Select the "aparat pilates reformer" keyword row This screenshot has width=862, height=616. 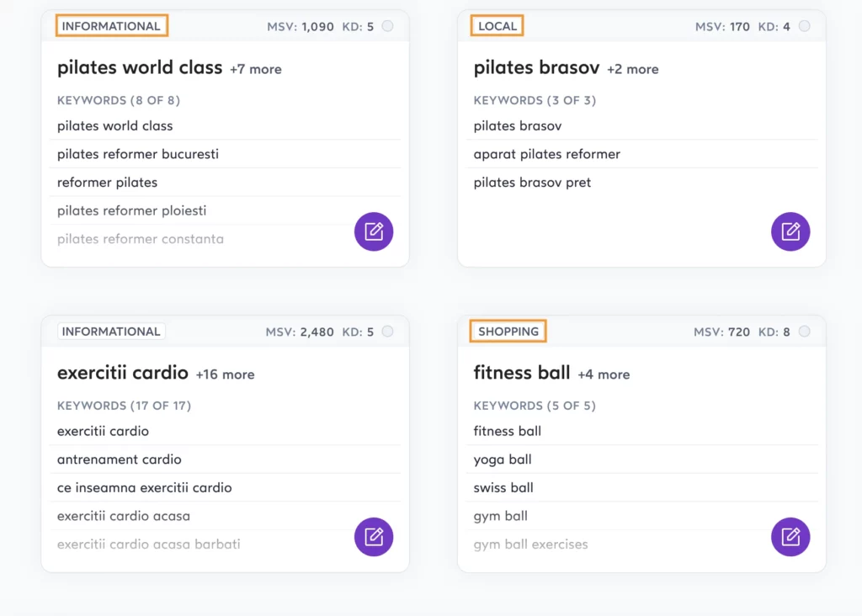(x=547, y=154)
